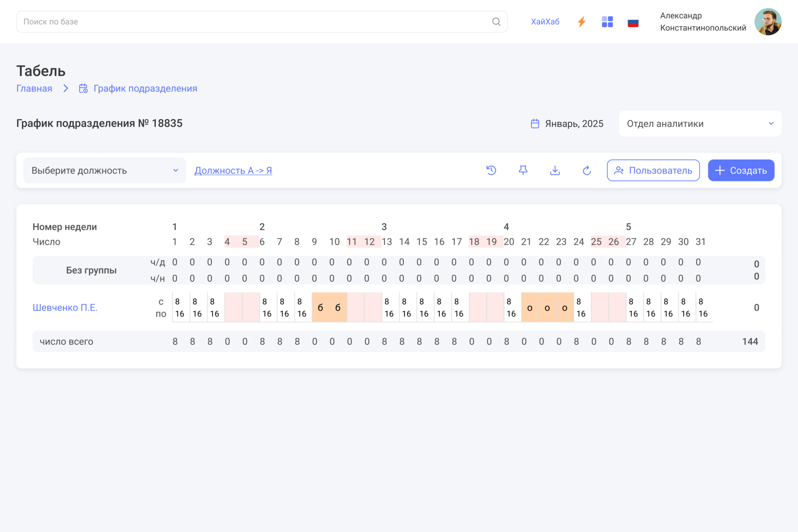798x532 pixels.
Task: Click the pin icon in toolbar
Action: [523, 171]
